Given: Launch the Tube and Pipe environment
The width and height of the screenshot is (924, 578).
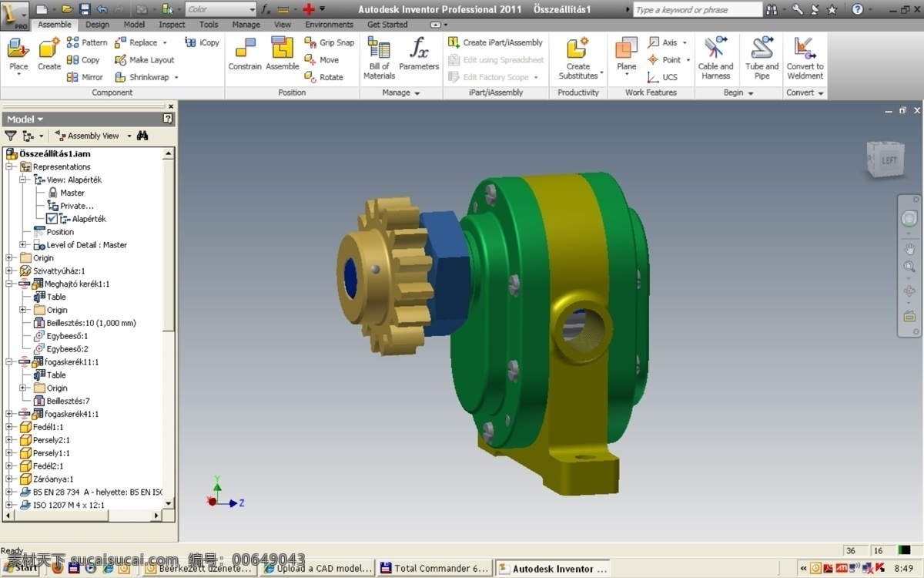Looking at the screenshot, I should tap(762, 58).
